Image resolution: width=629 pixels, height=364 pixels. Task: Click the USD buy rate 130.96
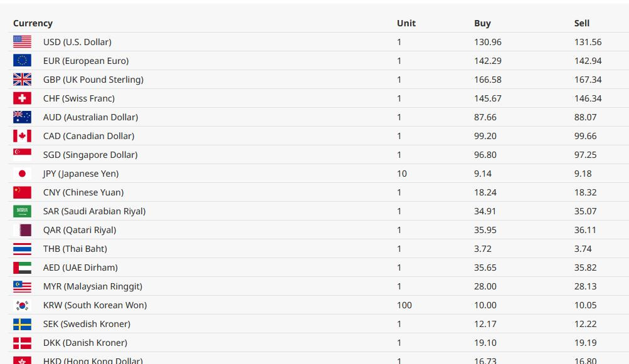pos(487,42)
